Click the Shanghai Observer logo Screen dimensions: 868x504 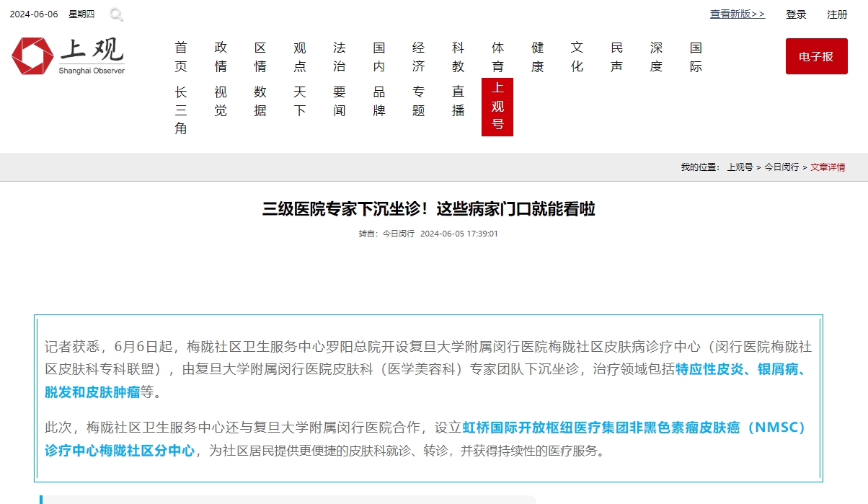(68, 56)
